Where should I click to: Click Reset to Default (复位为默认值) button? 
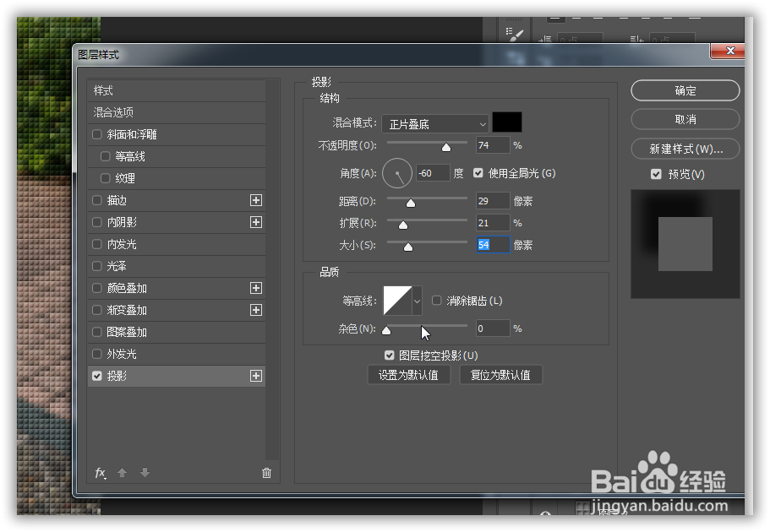[x=500, y=375]
